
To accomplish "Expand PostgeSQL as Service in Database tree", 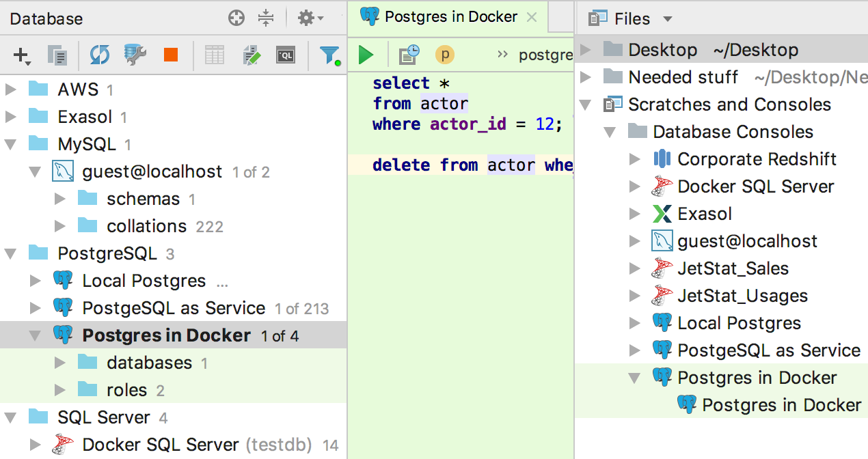I will (x=35, y=308).
